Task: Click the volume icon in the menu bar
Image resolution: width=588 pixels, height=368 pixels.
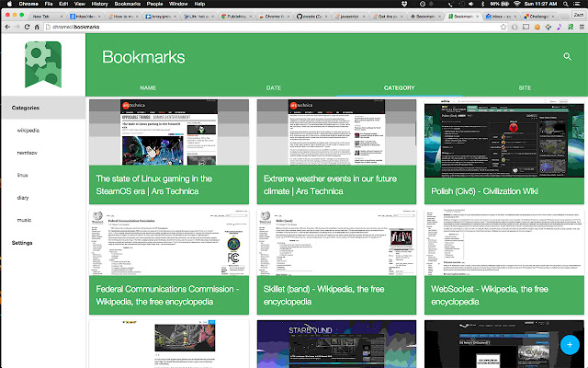Action: [x=471, y=4]
